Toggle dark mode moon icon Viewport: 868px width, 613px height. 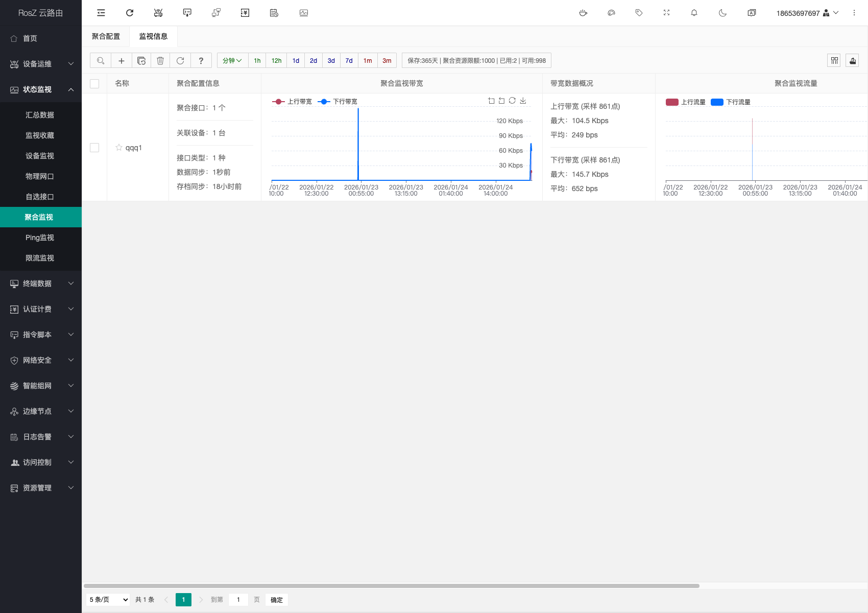(x=722, y=13)
